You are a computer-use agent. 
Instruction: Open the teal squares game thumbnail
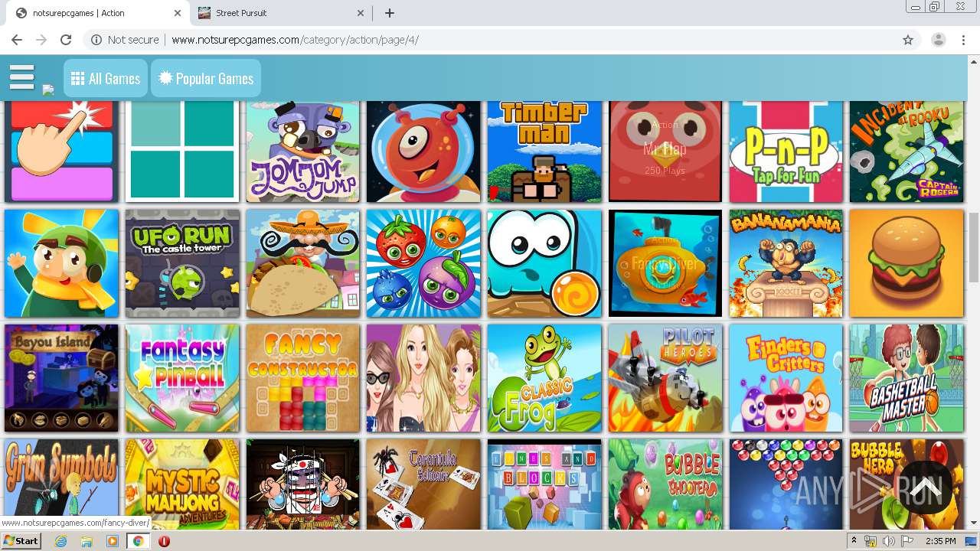[182, 152]
